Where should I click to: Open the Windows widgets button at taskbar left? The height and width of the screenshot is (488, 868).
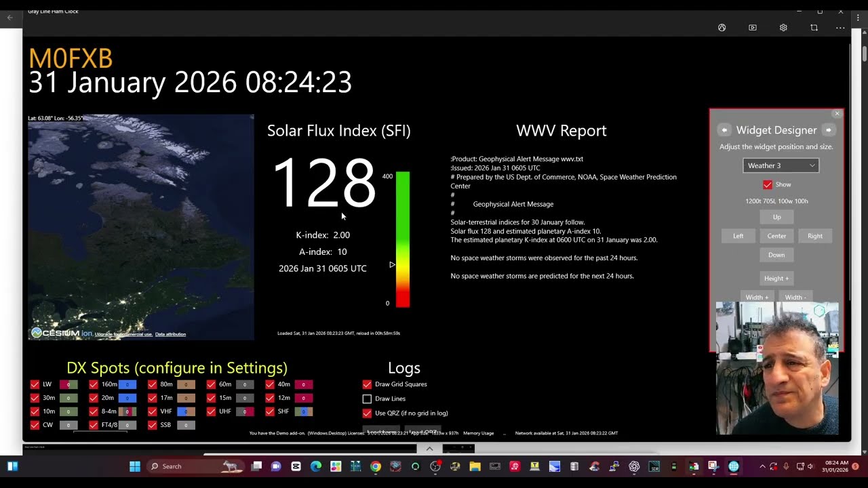click(12, 466)
